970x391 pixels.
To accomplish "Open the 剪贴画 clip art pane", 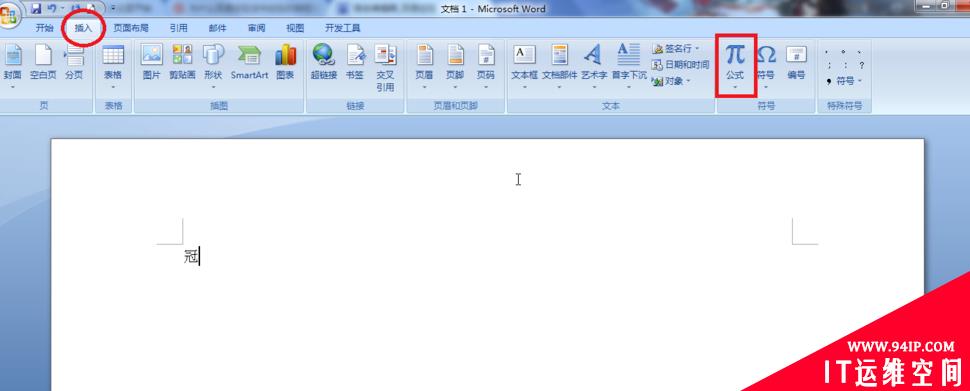I will 182,62.
